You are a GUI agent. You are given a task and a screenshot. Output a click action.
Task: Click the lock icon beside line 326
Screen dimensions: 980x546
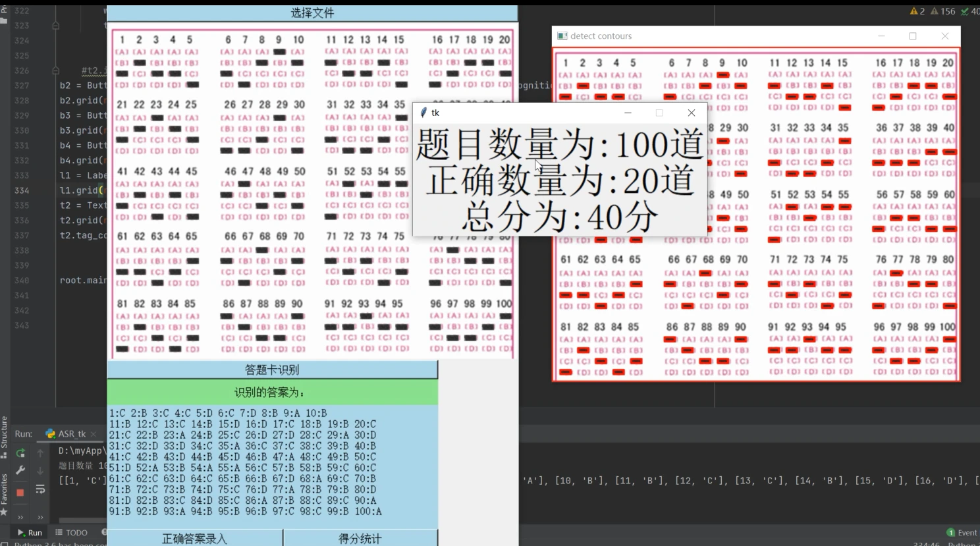pos(55,70)
